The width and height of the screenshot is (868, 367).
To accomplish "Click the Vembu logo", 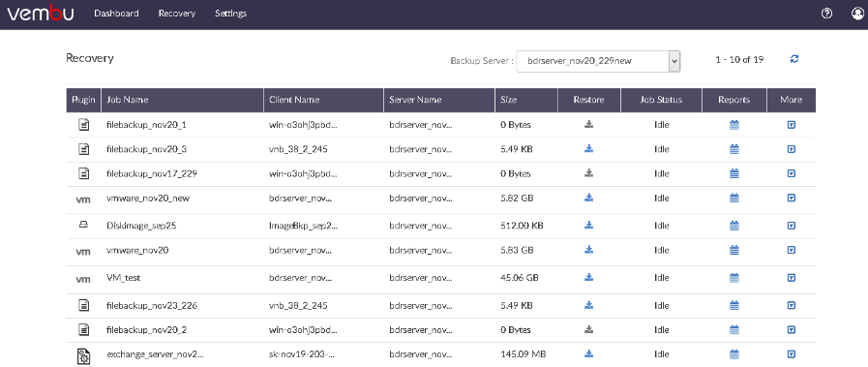I will point(41,14).
